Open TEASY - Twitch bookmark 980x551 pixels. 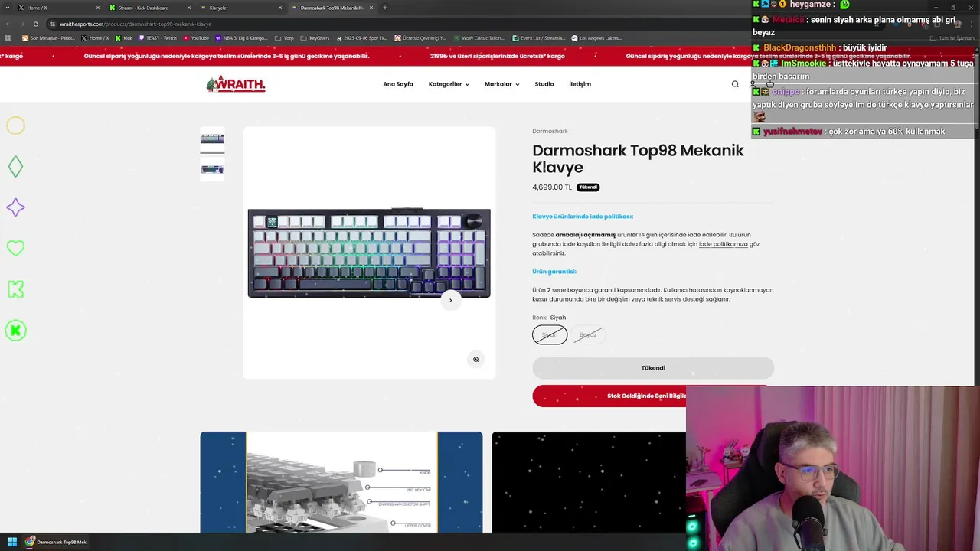158,38
